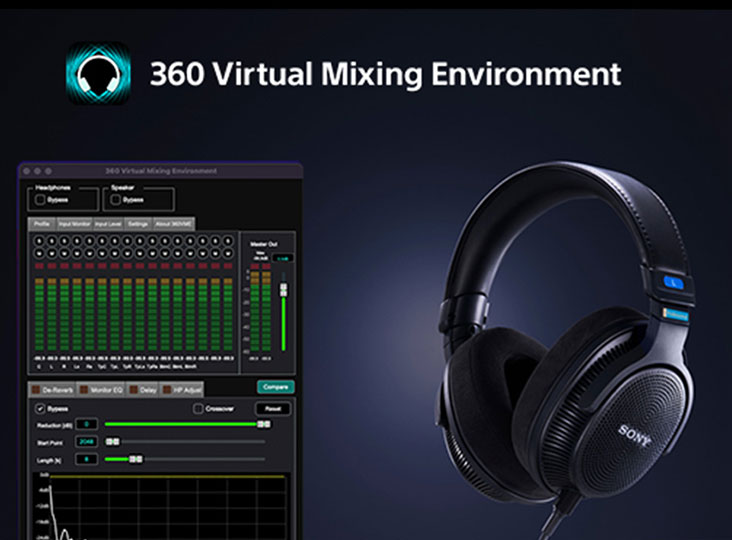Click the Length [s] slider handle
Viewport: 732px width, 540px height.
[136, 459]
